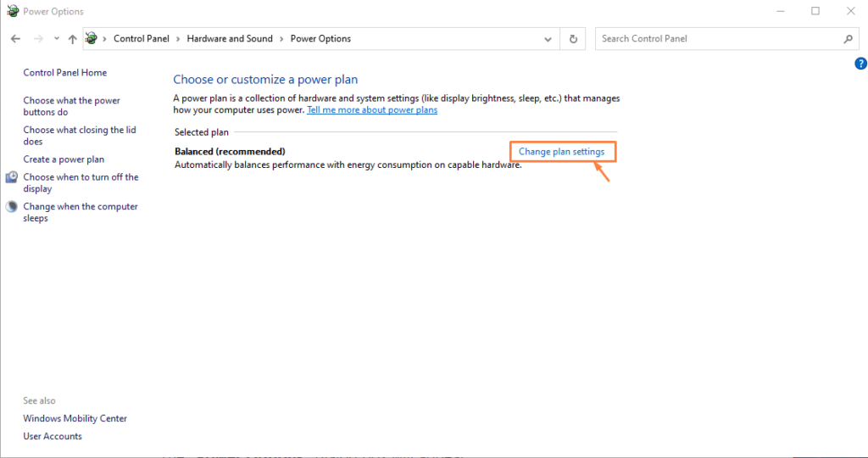
Task: Click the Forward navigation arrow
Action: pos(38,39)
